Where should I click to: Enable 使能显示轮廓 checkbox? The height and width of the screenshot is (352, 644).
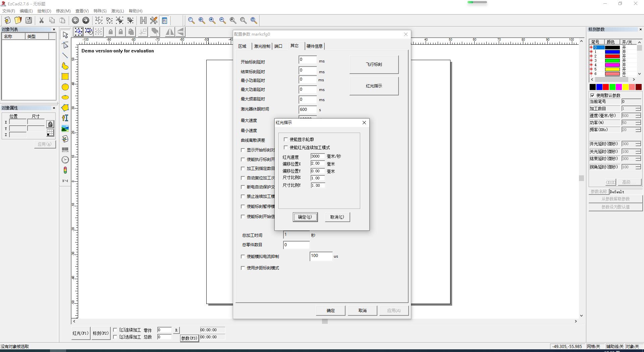(x=286, y=139)
